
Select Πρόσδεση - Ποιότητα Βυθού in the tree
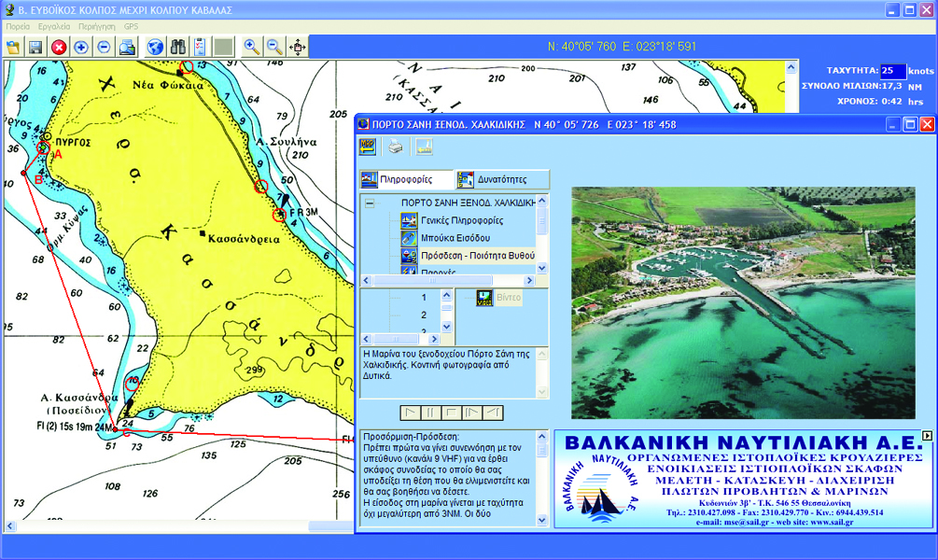point(477,256)
